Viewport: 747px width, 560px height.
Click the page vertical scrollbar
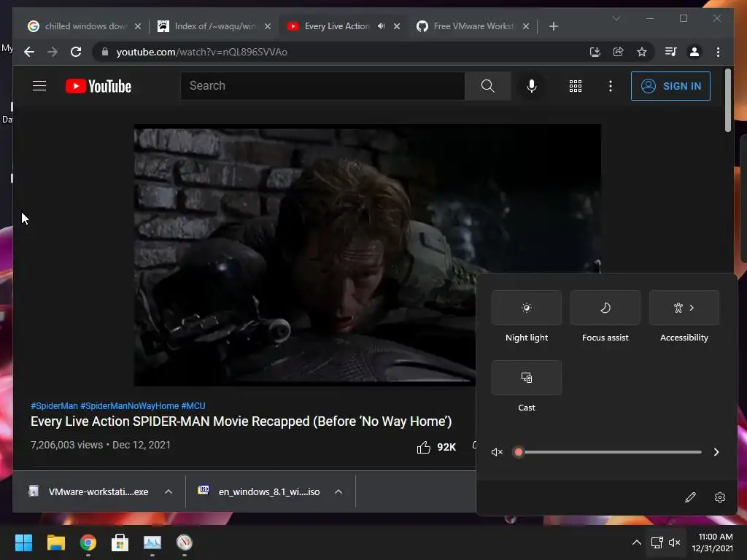click(727, 101)
